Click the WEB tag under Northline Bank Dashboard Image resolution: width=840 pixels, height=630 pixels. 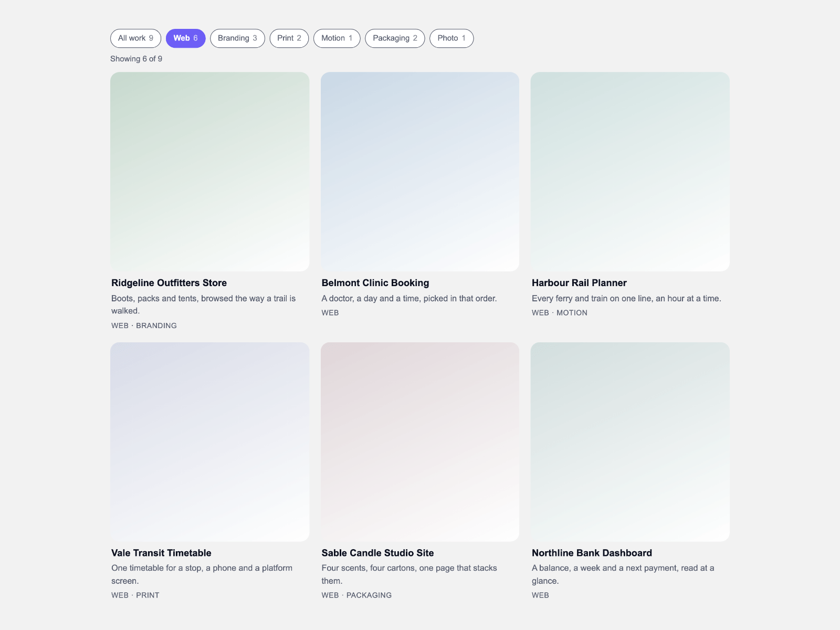point(540,595)
